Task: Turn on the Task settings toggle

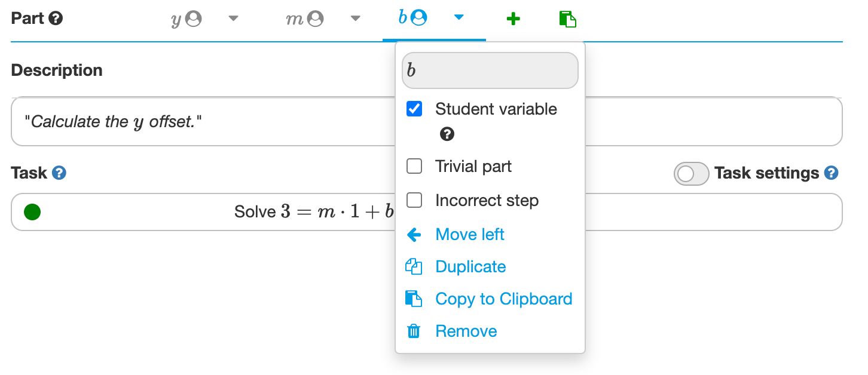Action: (x=691, y=173)
